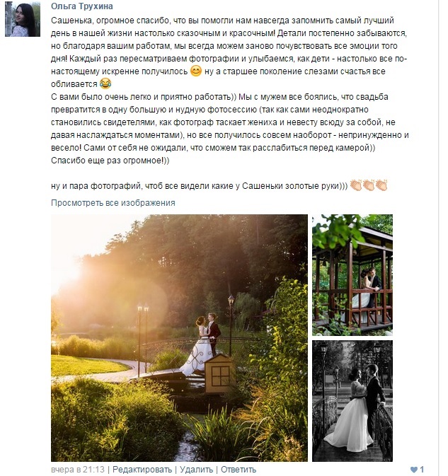
Task: Click the last clapping hands emoji
Action: [x=381, y=185]
